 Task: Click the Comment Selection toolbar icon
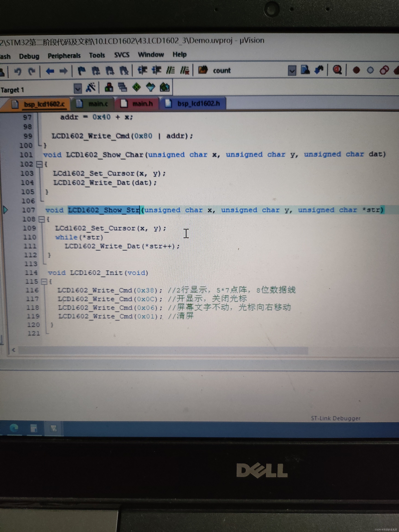click(171, 70)
